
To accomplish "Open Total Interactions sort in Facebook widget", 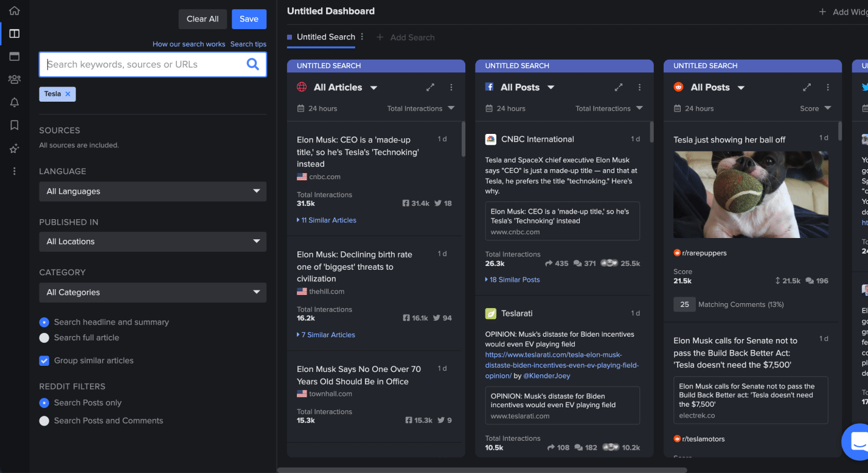I will tap(609, 108).
